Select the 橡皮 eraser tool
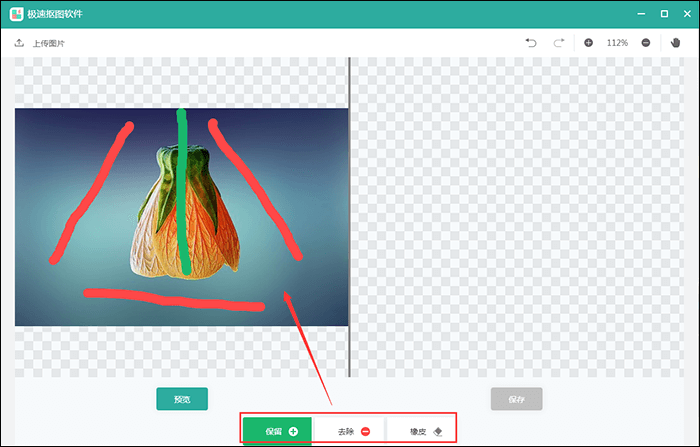 [421, 431]
